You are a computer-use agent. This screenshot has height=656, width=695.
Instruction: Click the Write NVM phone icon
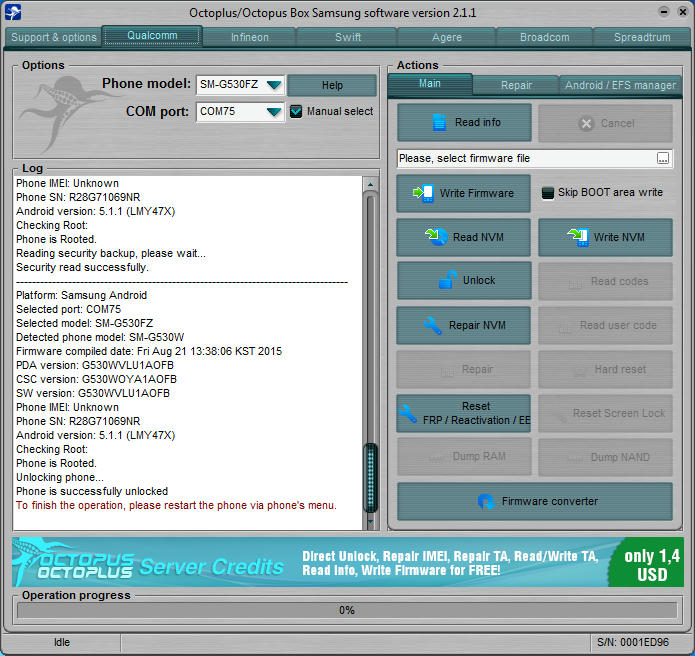[x=578, y=237]
